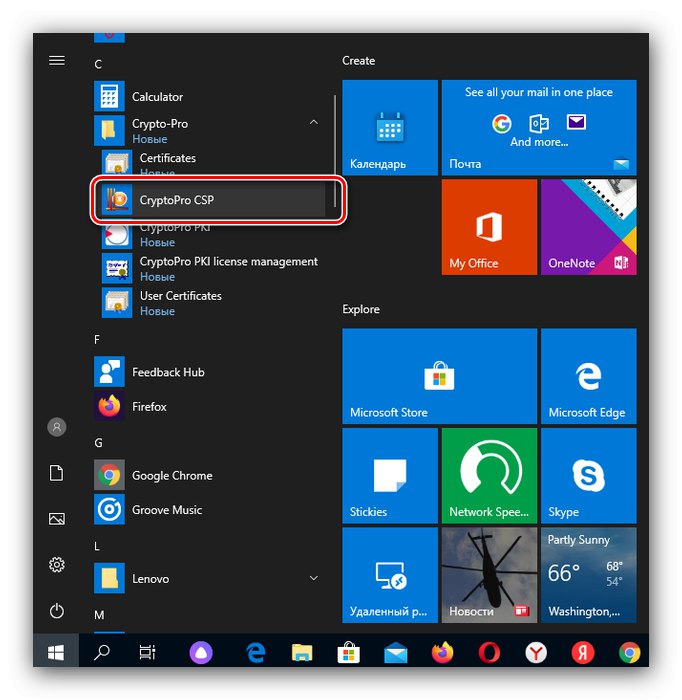Image resolution: width=682 pixels, height=700 pixels.
Task: Open the Calculator app
Action: [x=209, y=96]
